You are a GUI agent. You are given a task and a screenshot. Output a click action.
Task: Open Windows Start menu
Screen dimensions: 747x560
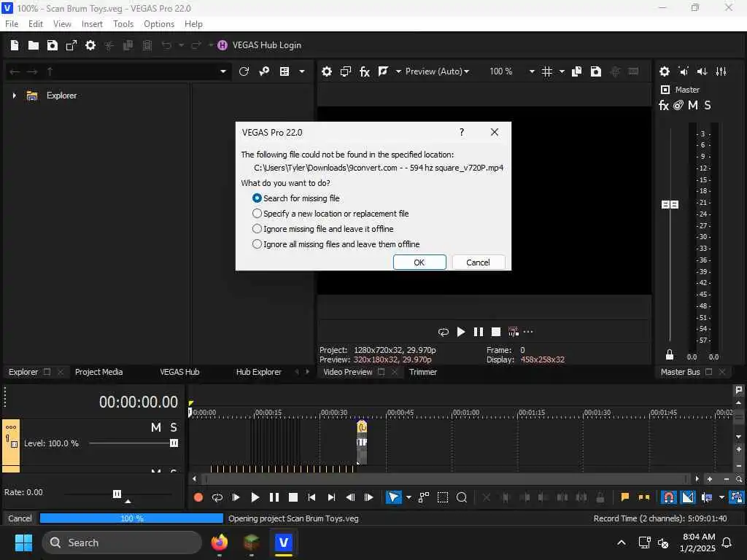(x=23, y=542)
